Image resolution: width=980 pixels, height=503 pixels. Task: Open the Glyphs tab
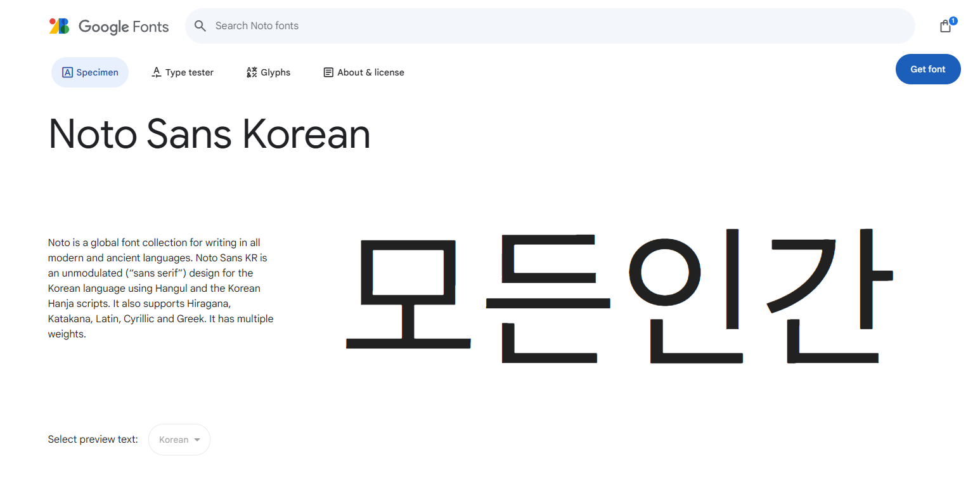point(268,72)
